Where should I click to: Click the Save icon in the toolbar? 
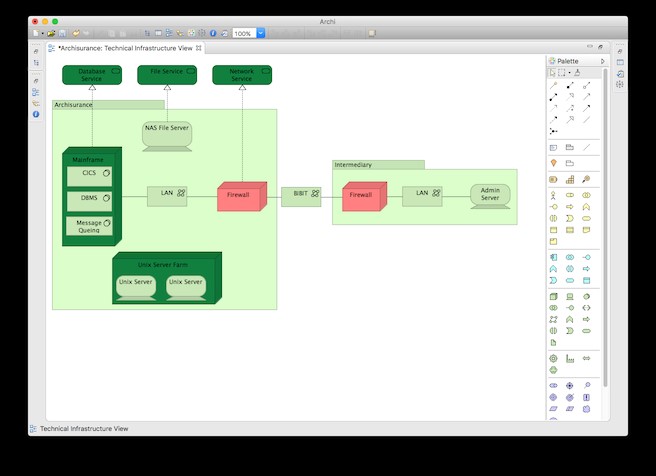click(x=63, y=33)
